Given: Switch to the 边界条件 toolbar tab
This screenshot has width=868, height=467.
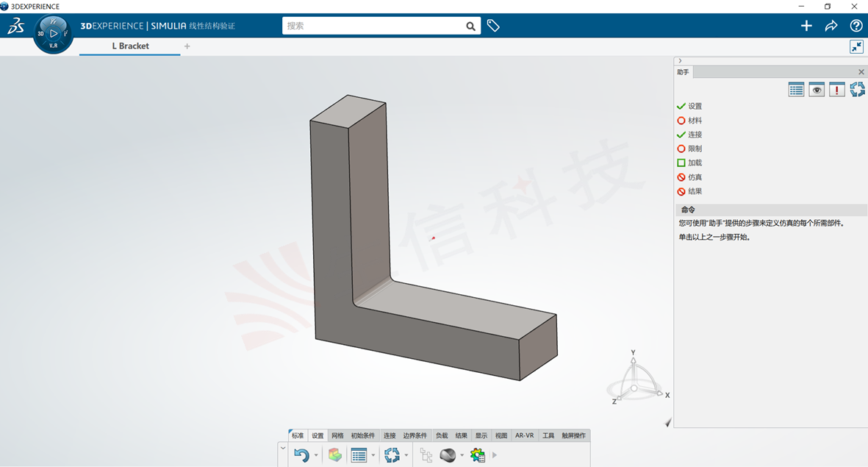Looking at the screenshot, I should [415, 435].
